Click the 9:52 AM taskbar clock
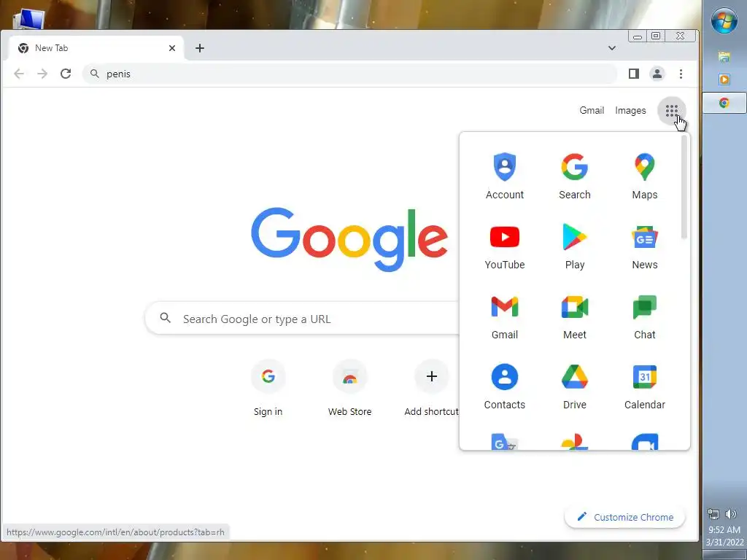The width and height of the screenshot is (747, 560). click(x=724, y=529)
